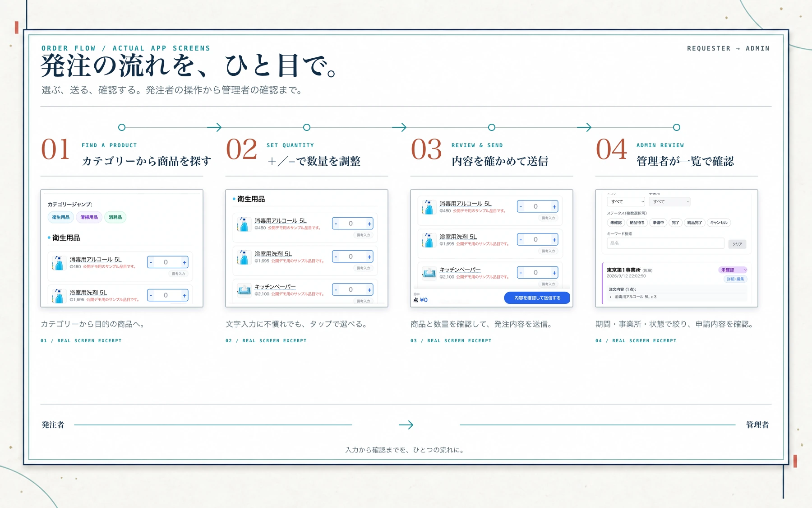
Task: Toggle the 納品待ち status filter chip
Action: (x=637, y=223)
